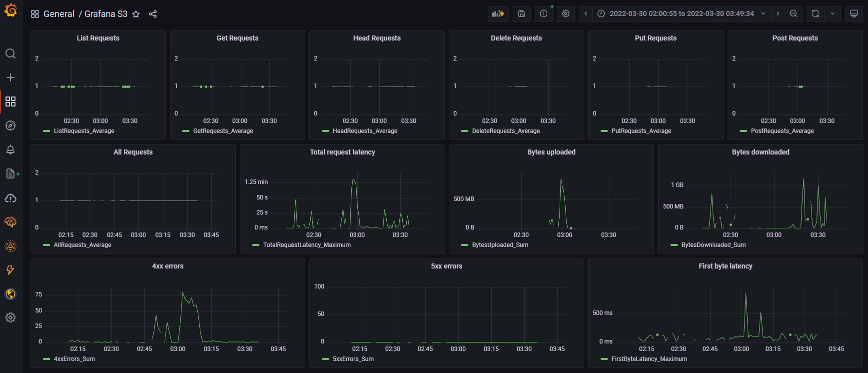The height and width of the screenshot is (373, 868).
Task: Click the spike in Bytes uploaded graph
Action: point(561,179)
